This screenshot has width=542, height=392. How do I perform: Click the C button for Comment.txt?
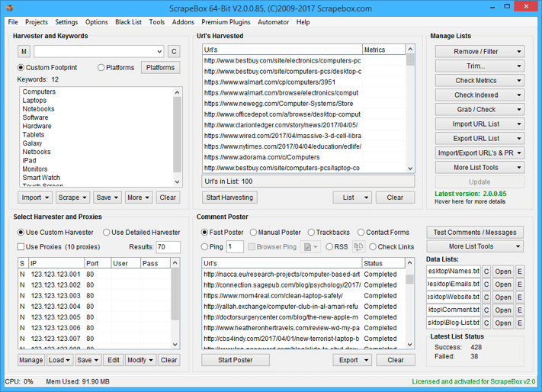click(x=486, y=310)
